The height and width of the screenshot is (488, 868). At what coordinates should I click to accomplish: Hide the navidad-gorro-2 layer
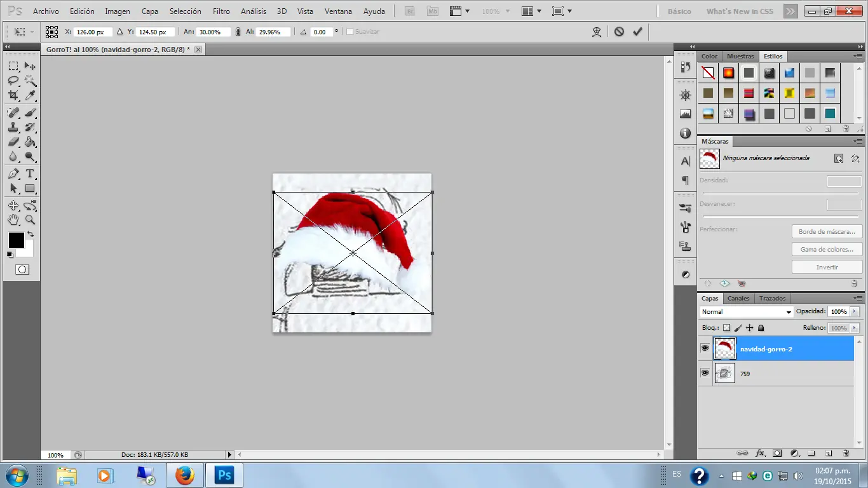[705, 348]
